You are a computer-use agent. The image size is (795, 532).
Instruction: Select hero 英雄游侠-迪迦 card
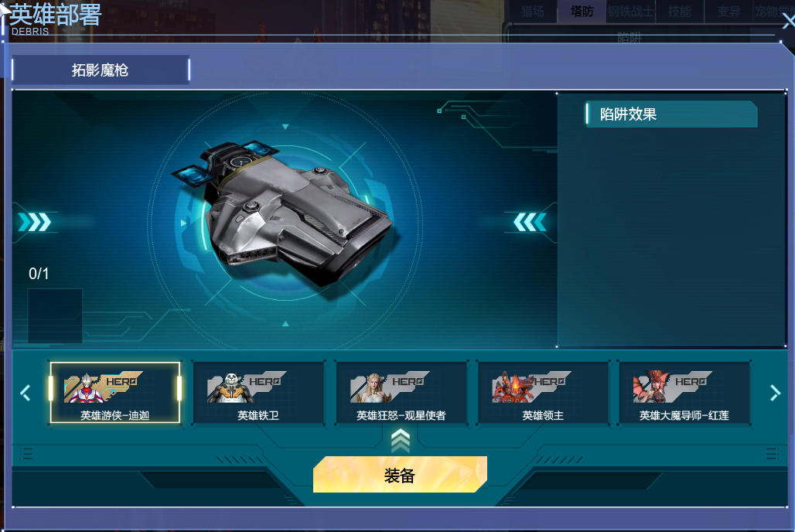[x=114, y=393]
